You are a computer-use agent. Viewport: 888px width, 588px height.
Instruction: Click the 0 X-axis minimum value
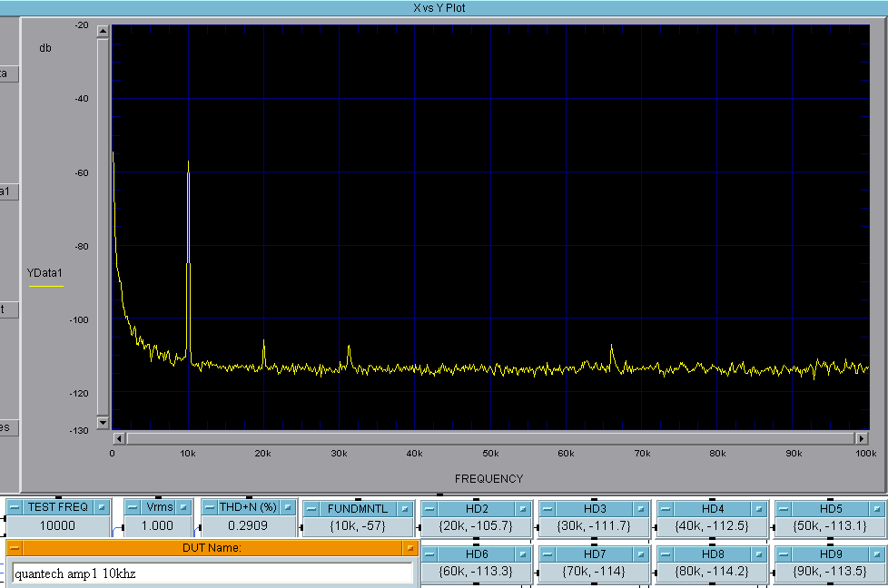pos(112,454)
